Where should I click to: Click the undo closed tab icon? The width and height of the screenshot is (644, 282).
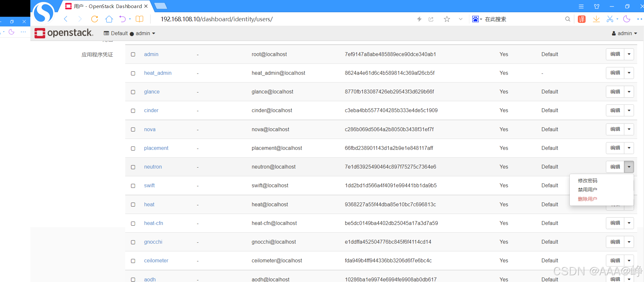pos(123,19)
